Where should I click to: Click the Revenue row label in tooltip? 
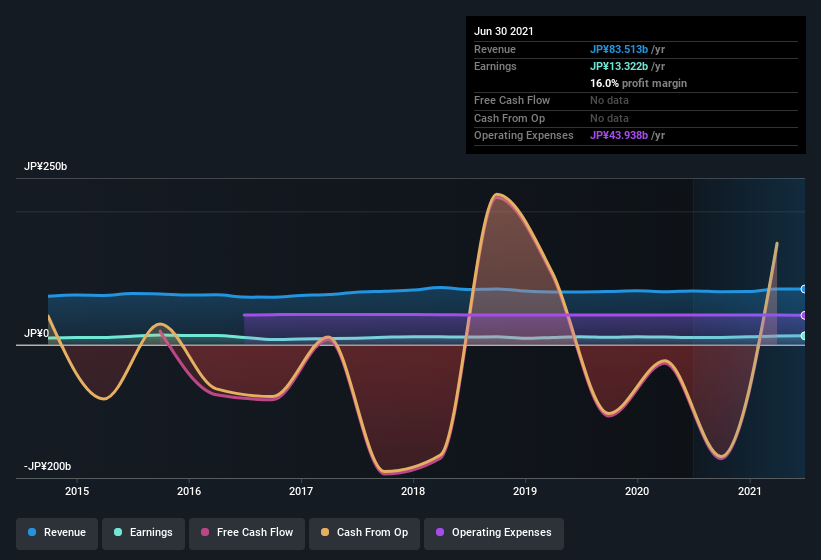(x=495, y=49)
